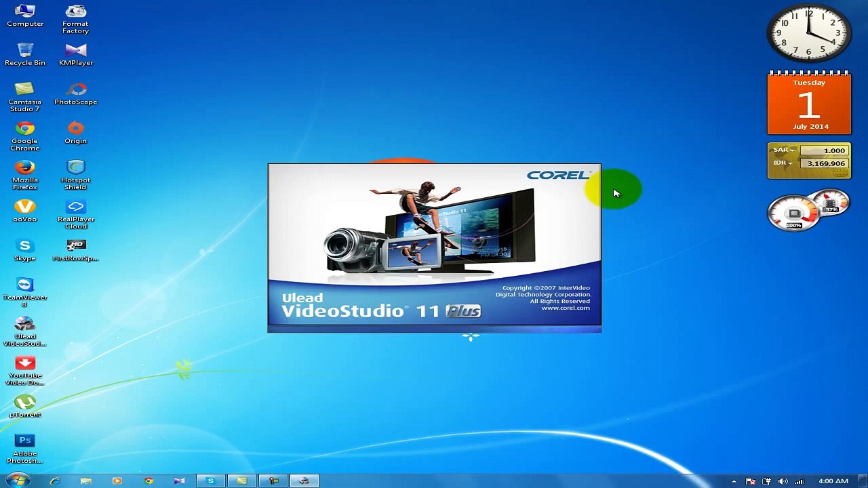Select the YouTube Video Downloader shortcut
The height and width of the screenshot is (488, 868).
click(x=25, y=371)
